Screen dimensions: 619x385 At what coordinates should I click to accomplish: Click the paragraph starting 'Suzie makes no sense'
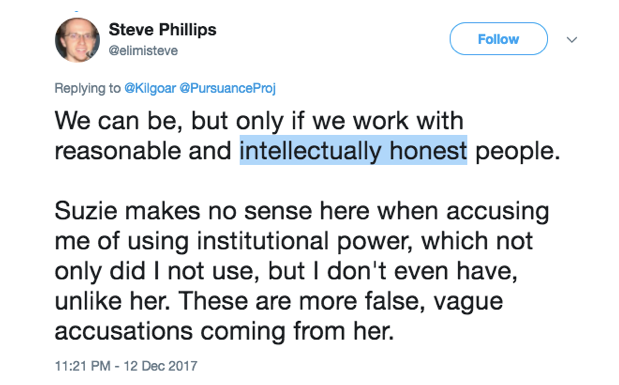click(x=302, y=270)
